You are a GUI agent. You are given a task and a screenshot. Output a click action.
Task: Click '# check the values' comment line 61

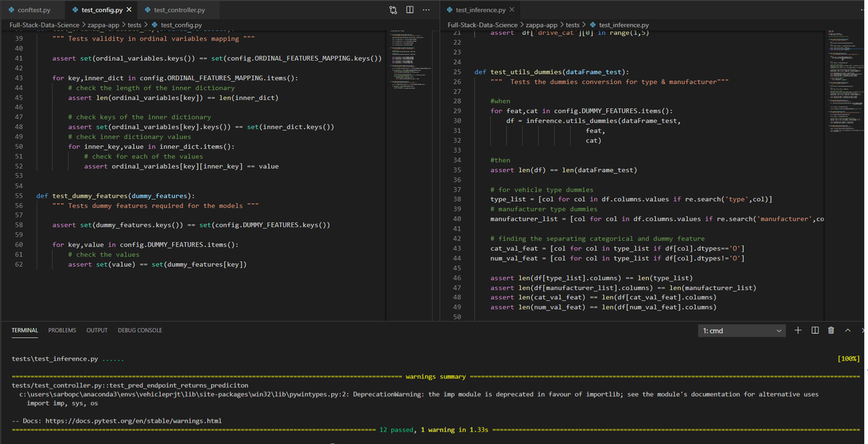tap(103, 255)
